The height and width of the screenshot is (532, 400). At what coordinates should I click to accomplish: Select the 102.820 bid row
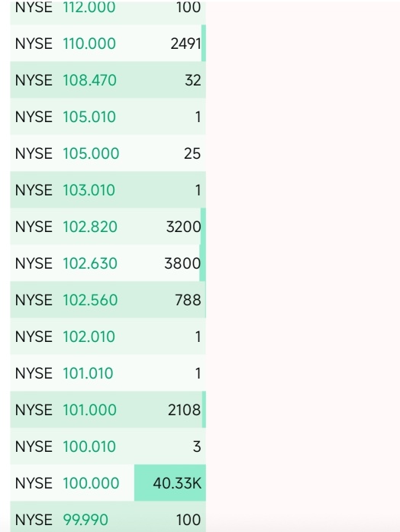click(x=108, y=226)
